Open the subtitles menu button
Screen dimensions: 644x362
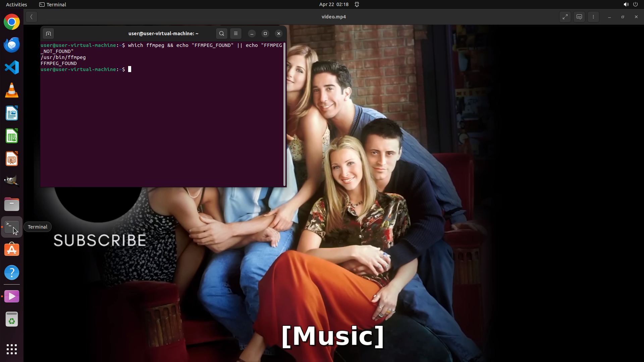pyautogui.click(x=579, y=17)
